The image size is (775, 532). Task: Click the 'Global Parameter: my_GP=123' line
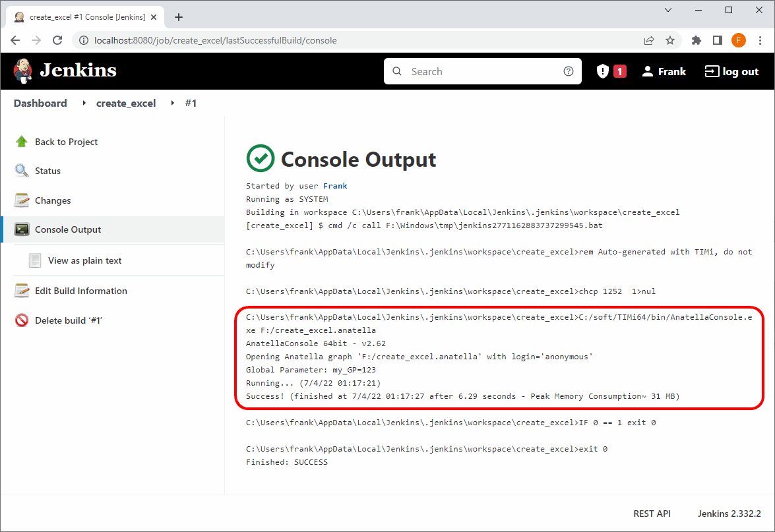pos(311,369)
